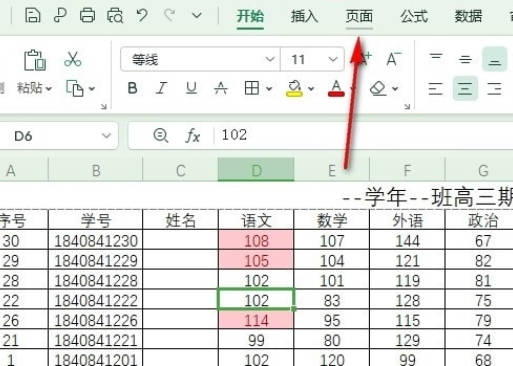
Task: Open the 数据 tab
Action: coord(468,16)
